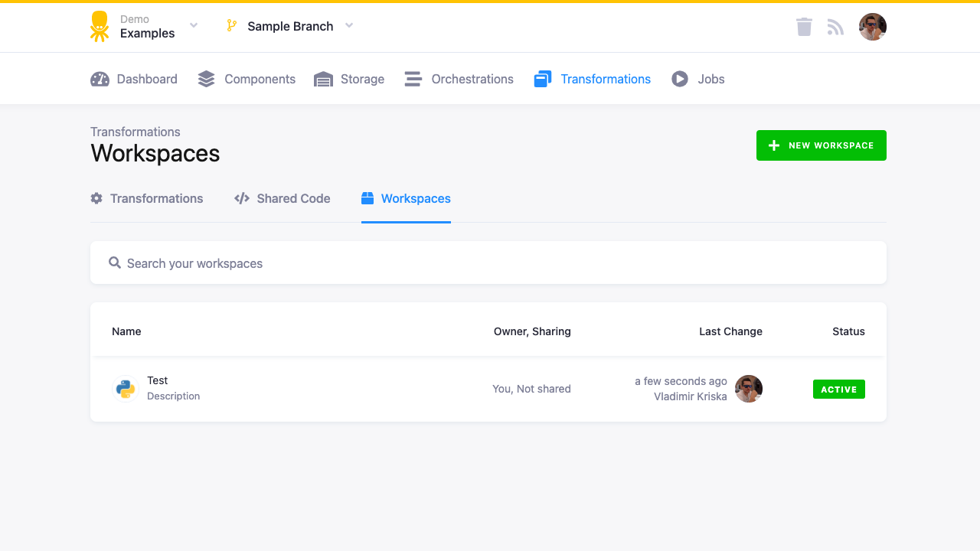
Task: Select the Orchestrations list icon
Action: (413, 78)
